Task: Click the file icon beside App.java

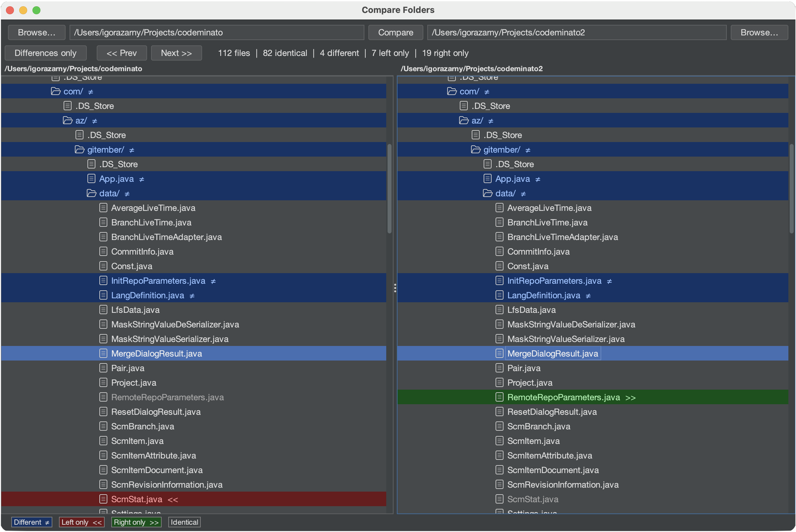Action: click(91, 178)
